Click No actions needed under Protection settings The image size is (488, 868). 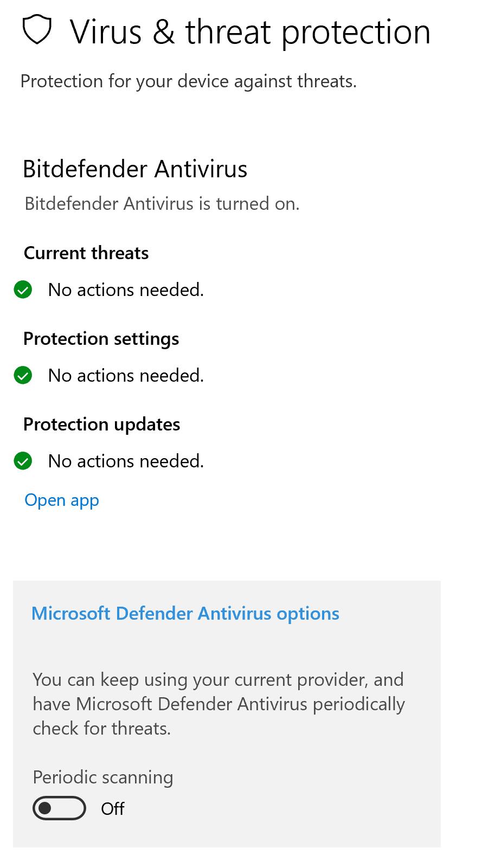pos(126,375)
